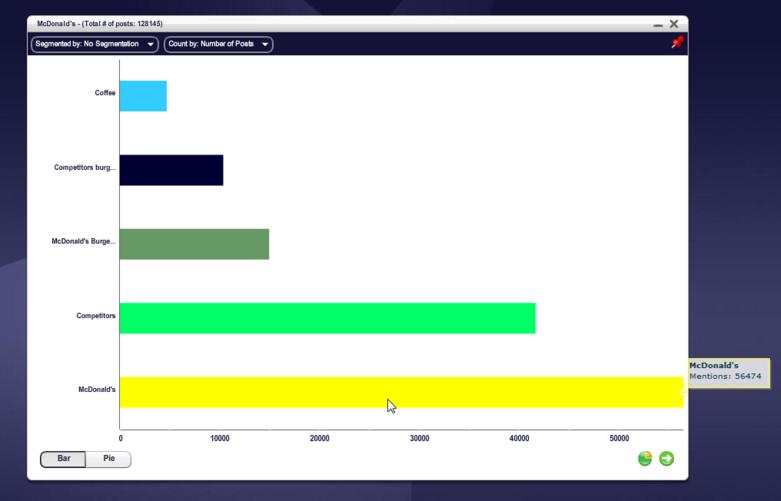Switch to Bar chart view

coord(63,459)
